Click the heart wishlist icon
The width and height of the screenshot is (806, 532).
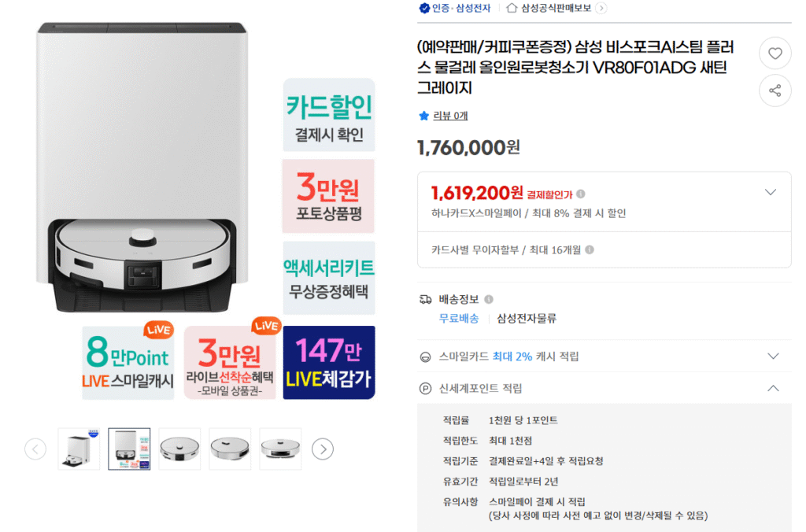pyautogui.click(x=775, y=53)
